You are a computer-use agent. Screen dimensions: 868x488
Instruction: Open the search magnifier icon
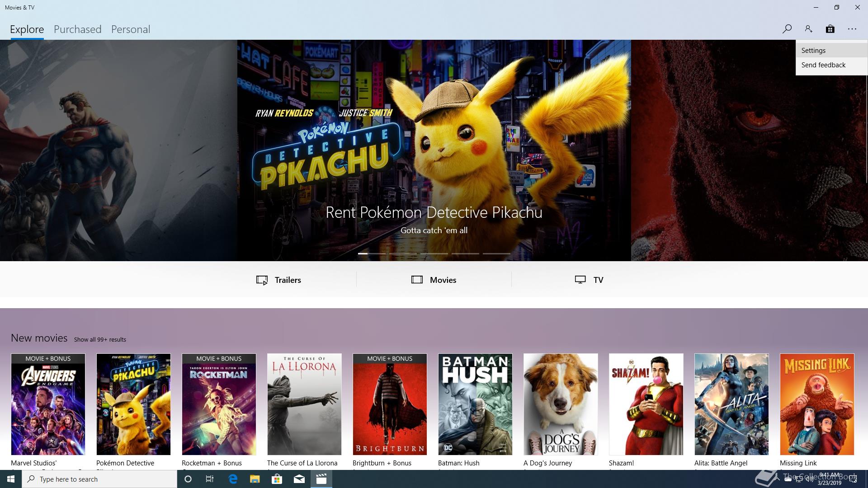pos(787,29)
